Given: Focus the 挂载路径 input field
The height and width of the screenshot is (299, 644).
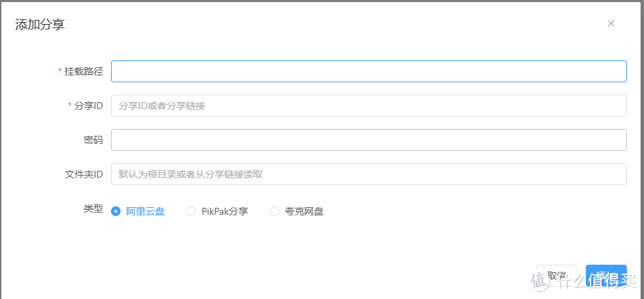Looking at the screenshot, I should pyautogui.click(x=369, y=71).
